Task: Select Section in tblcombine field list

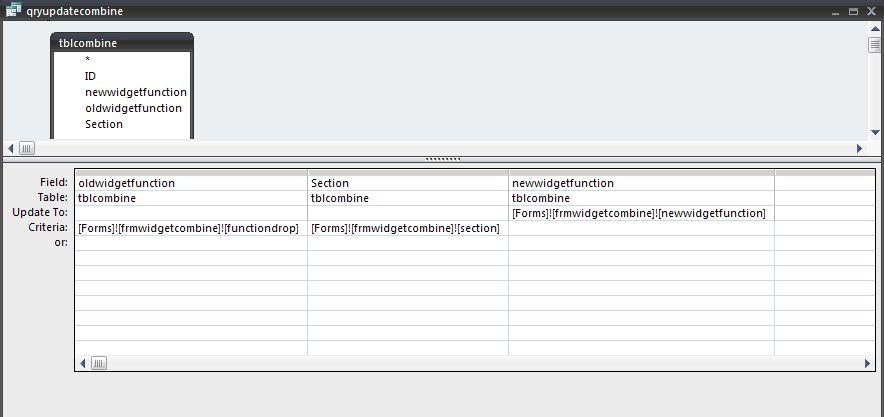Action: coord(104,124)
